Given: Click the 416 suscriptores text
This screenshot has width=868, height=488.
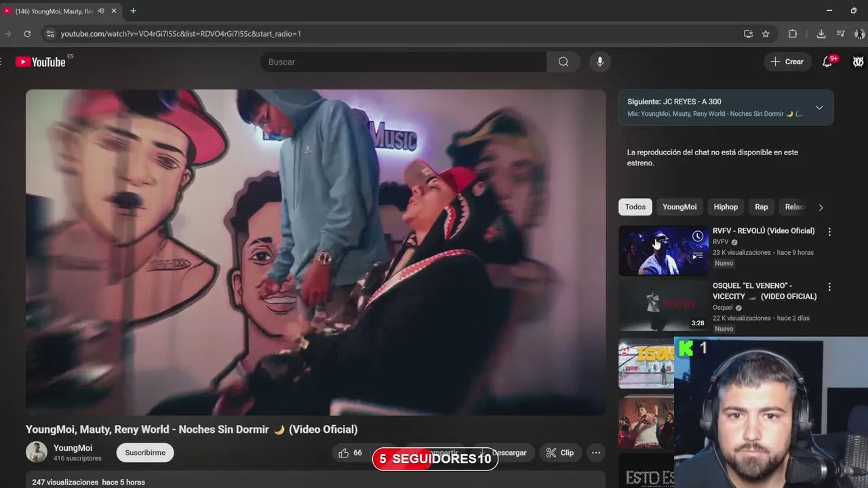Looking at the screenshot, I should coord(77,459).
